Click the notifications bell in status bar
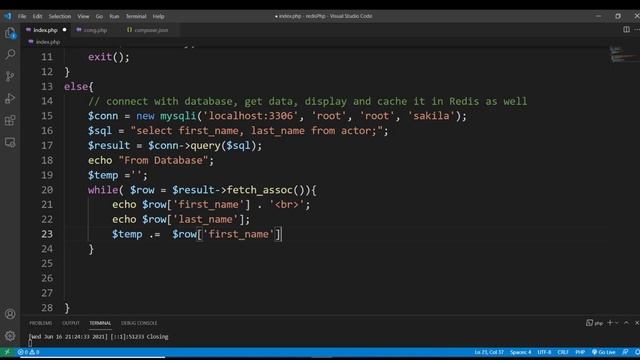The image size is (640, 360). [x=637, y=352]
